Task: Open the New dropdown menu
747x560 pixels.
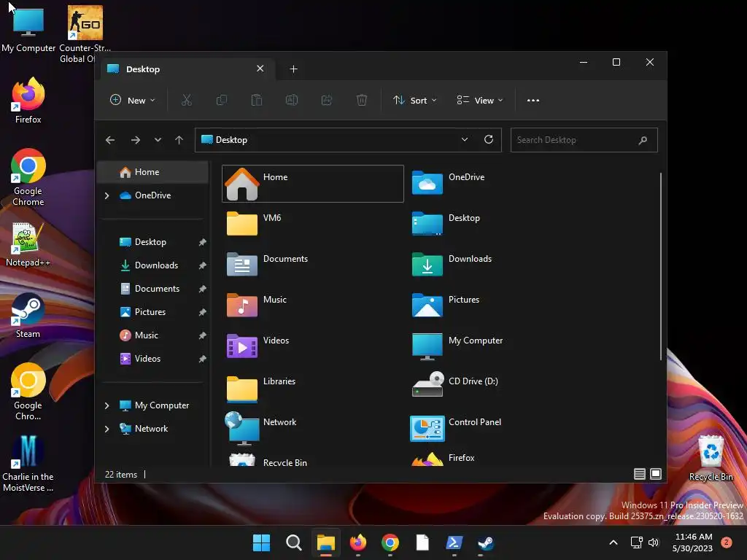Action: pos(133,101)
